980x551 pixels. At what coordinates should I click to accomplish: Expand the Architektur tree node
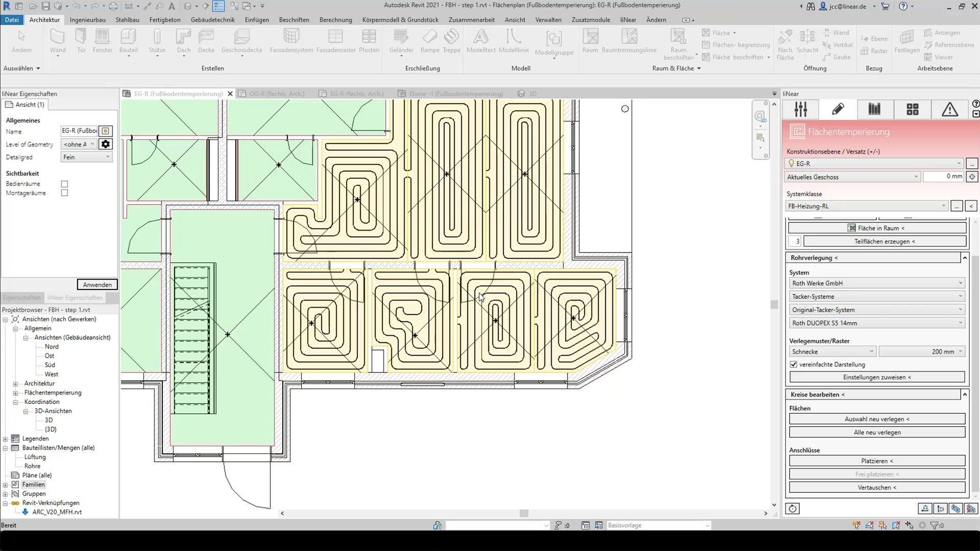coord(15,384)
